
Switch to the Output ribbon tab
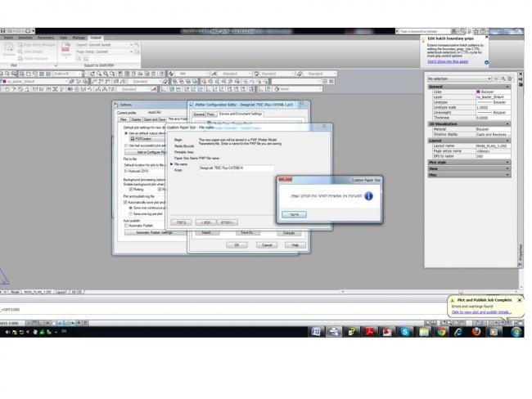coord(96,38)
